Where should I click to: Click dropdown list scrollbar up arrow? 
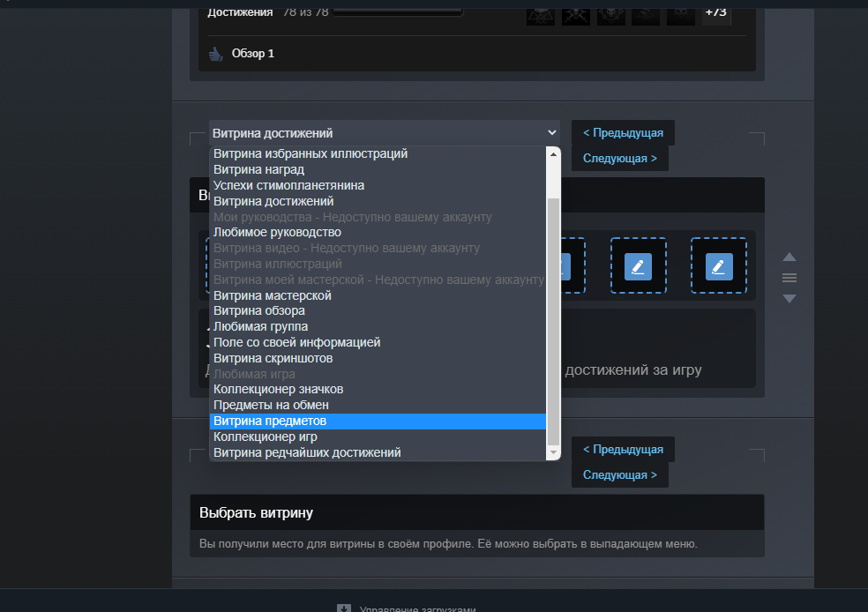tap(553, 154)
